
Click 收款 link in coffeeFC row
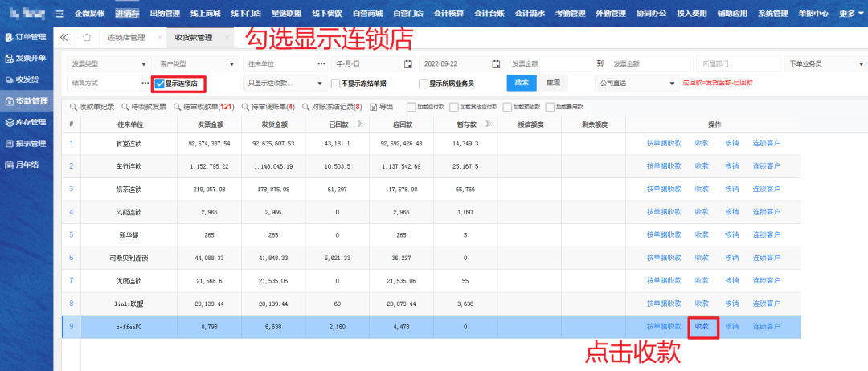pyautogui.click(x=702, y=326)
